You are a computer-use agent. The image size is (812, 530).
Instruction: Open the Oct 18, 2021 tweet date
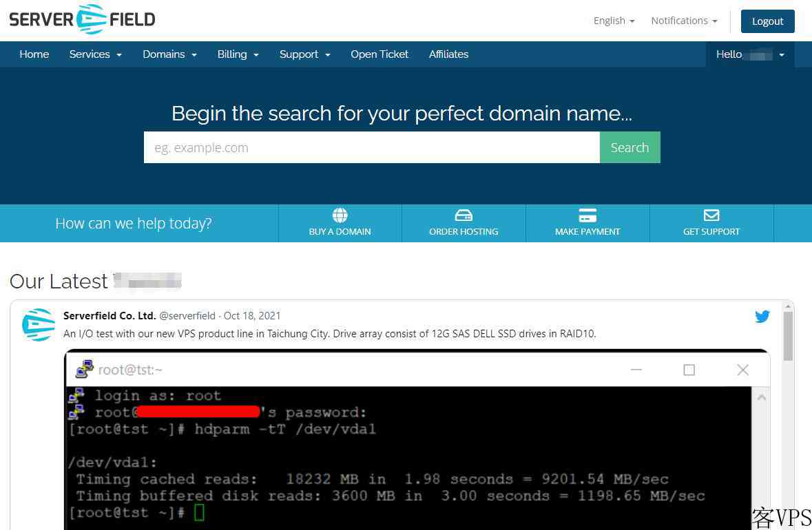pos(252,316)
